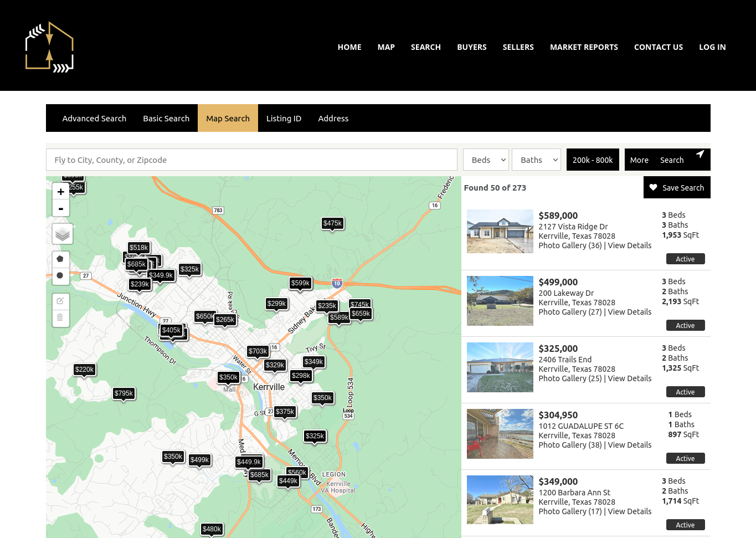Open the Address search tab
This screenshot has height=538, width=756.
(x=333, y=119)
